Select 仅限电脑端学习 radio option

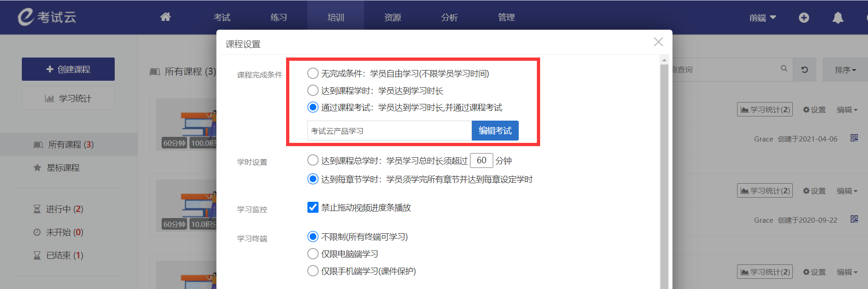pos(313,254)
